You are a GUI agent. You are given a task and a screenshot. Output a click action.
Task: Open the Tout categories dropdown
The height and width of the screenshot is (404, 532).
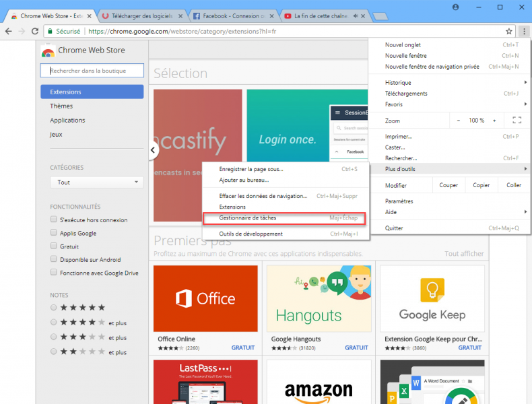pyautogui.click(x=97, y=182)
